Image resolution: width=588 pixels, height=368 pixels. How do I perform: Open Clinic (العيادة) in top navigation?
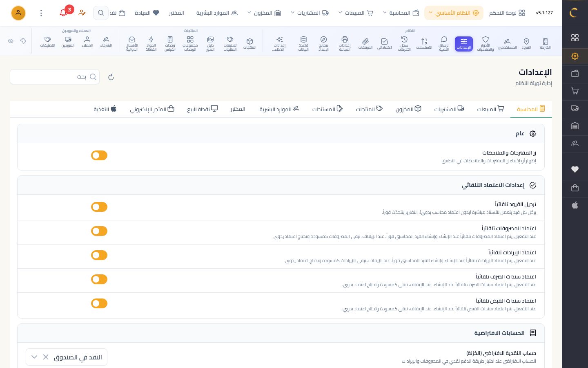(x=147, y=13)
